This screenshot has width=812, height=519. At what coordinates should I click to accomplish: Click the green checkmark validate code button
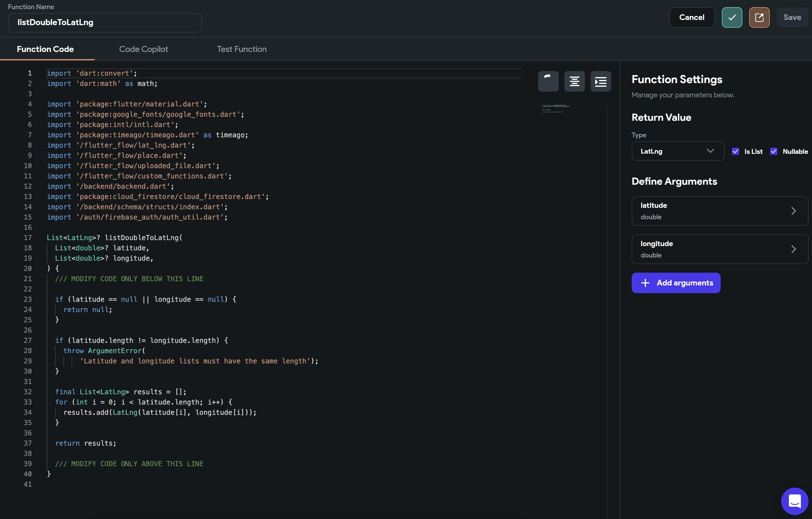click(x=732, y=17)
